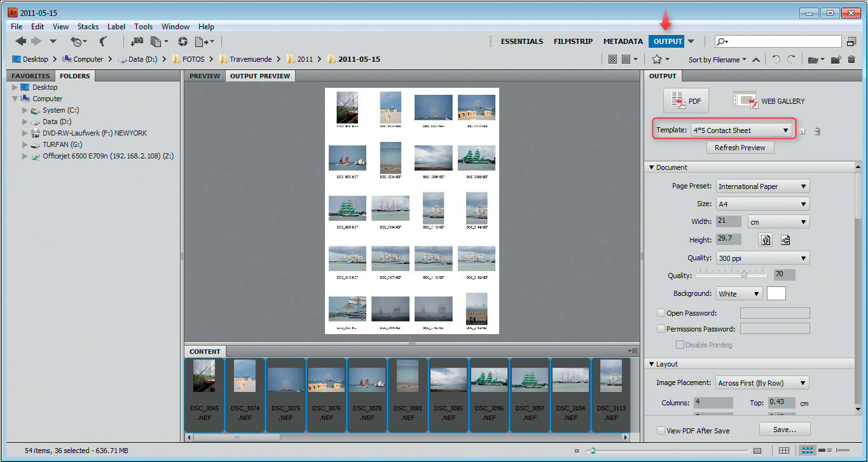Expand the System (C:) tree node

[25, 111]
